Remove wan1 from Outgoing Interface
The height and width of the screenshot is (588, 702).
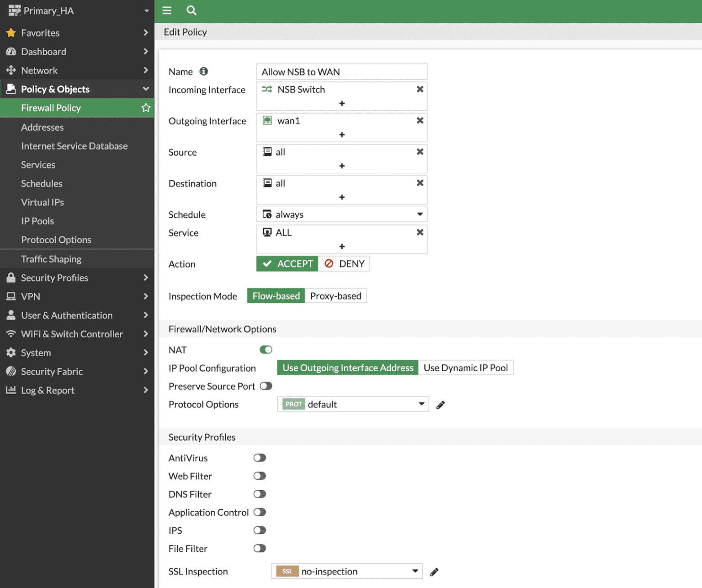pos(420,120)
